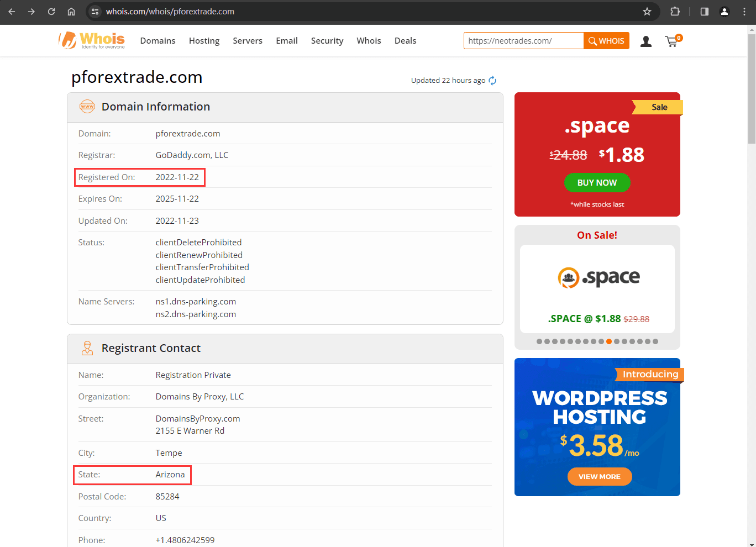
Task: Open the Email menu
Action: click(287, 41)
